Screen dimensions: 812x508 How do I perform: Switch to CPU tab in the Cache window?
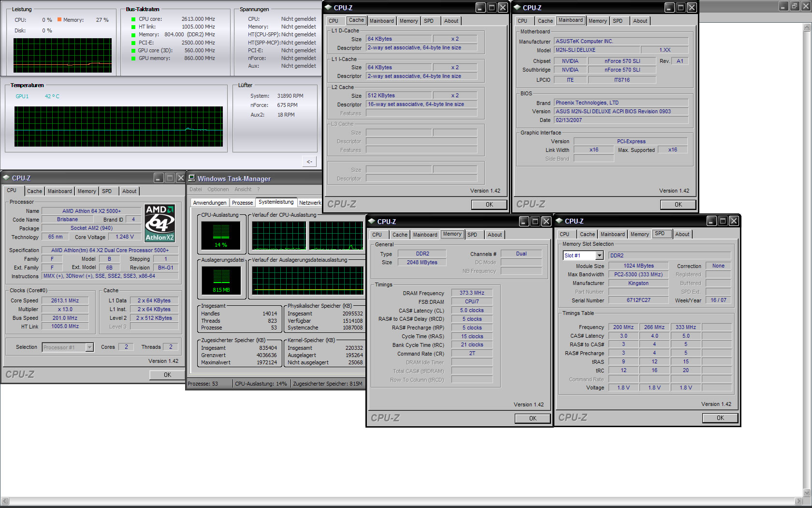[333, 21]
